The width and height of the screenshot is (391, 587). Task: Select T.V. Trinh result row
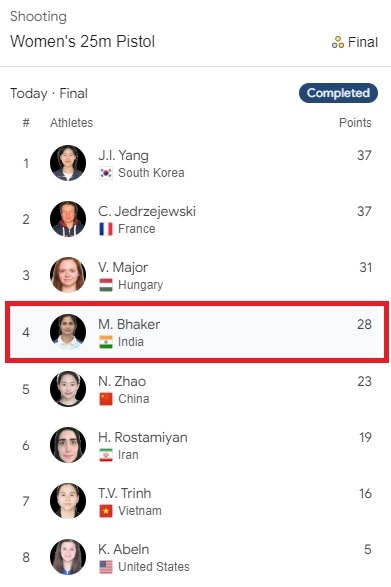[196, 501]
